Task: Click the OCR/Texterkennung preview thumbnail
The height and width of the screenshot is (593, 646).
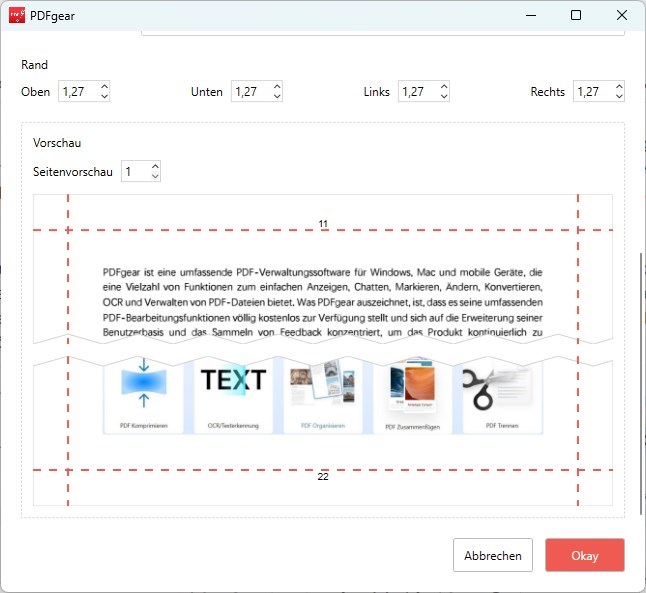Action: [x=233, y=395]
